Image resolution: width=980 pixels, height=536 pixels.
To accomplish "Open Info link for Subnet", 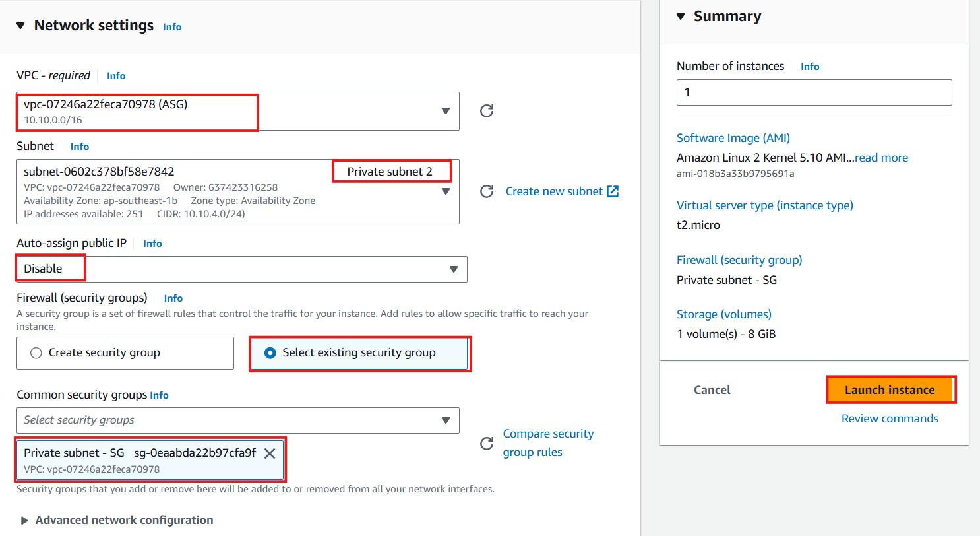I will 80,147.
